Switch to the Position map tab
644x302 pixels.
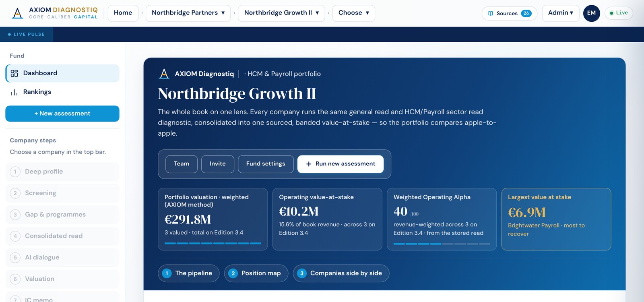(256, 273)
